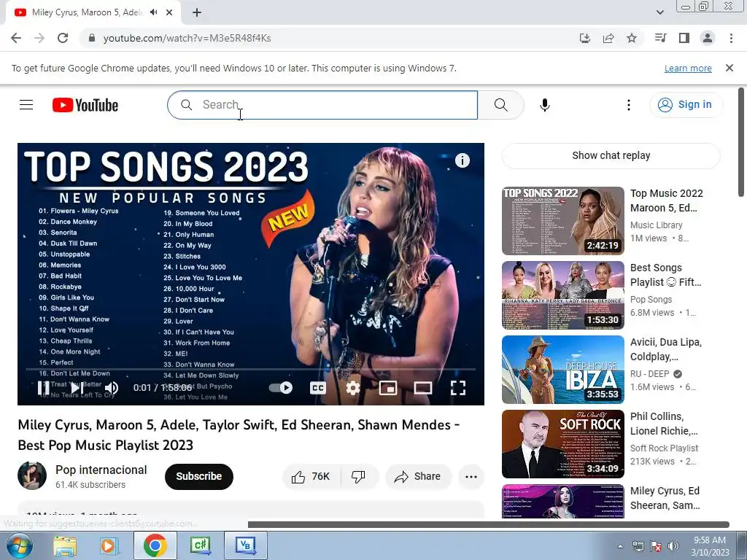Click the install app icon in address bar
The width and height of the screenshot is (747, 560).
pyautogui.click(x=585, y=38)
